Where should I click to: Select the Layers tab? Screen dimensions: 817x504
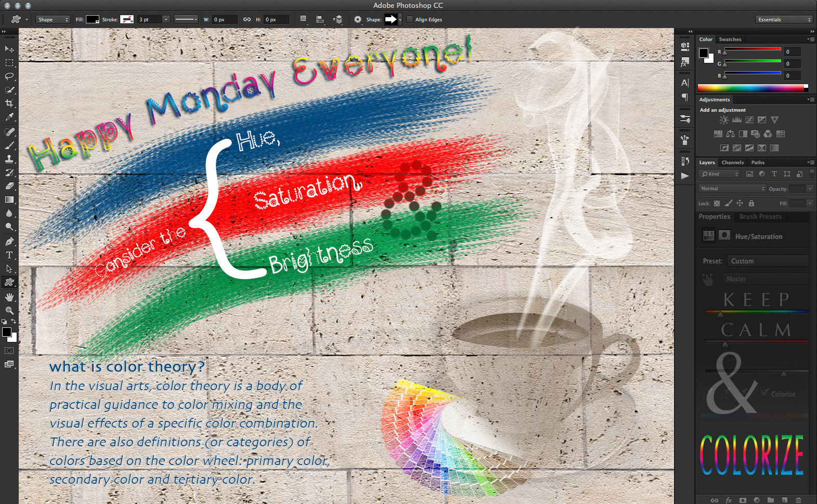tap(707, 163)
